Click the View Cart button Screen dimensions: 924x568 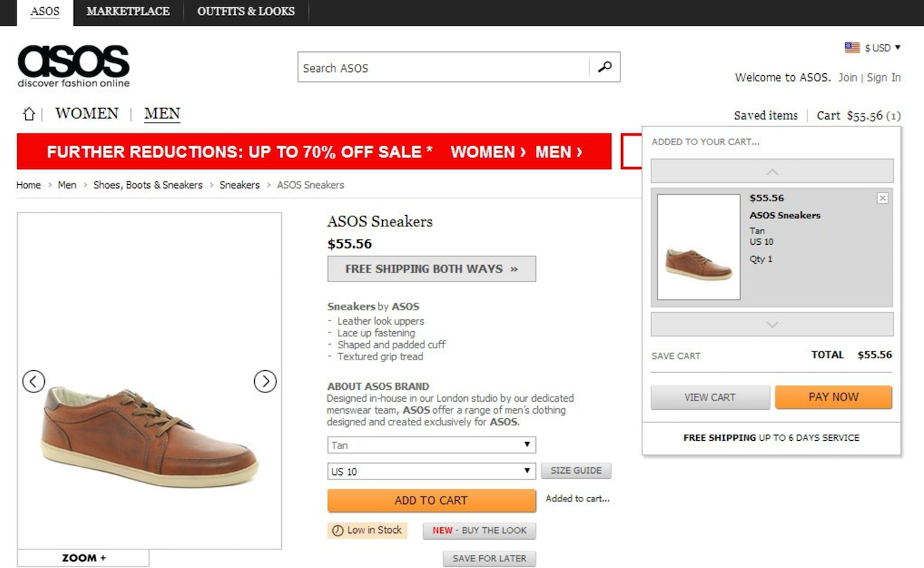pos(709,397)
